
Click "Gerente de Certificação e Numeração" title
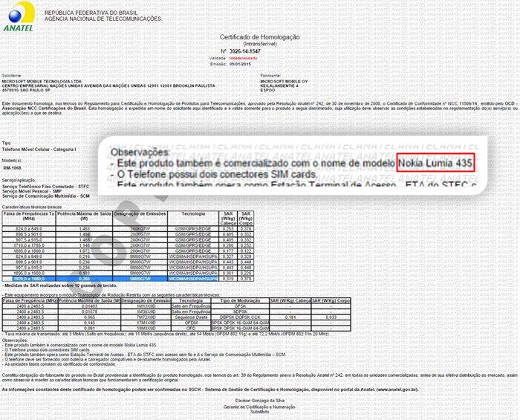[x=259, y=407]
